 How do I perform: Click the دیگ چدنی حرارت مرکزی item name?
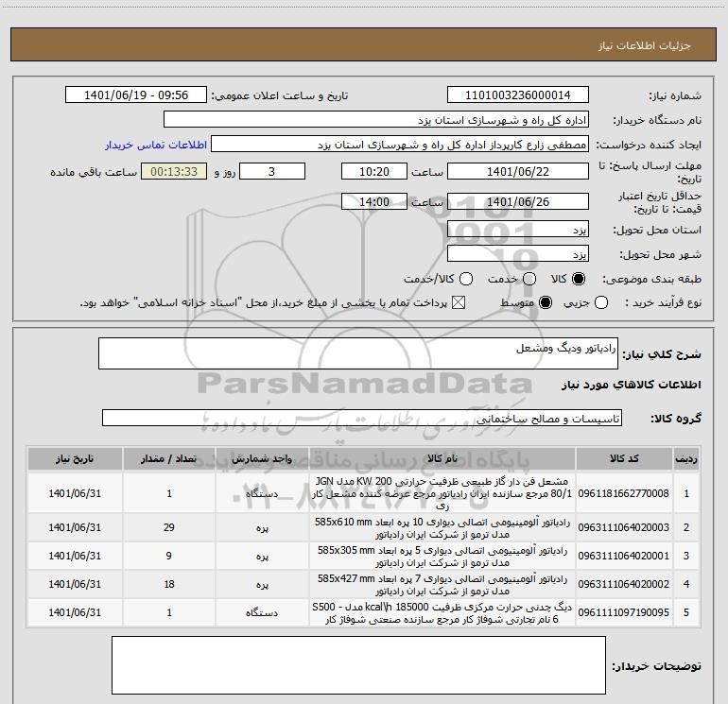[x=442, y=613]
